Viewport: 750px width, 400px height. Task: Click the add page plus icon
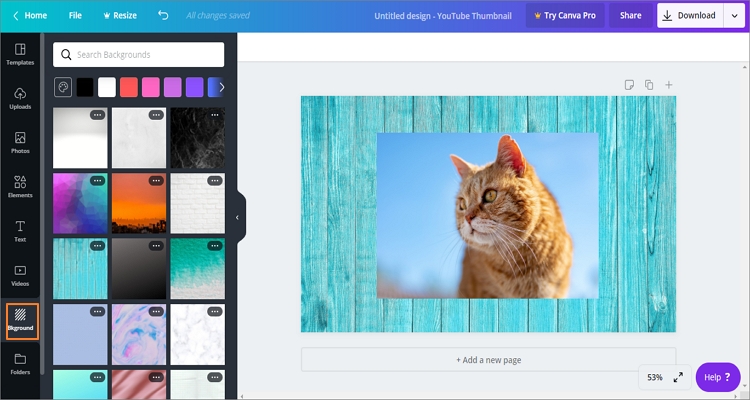[669, 85]
